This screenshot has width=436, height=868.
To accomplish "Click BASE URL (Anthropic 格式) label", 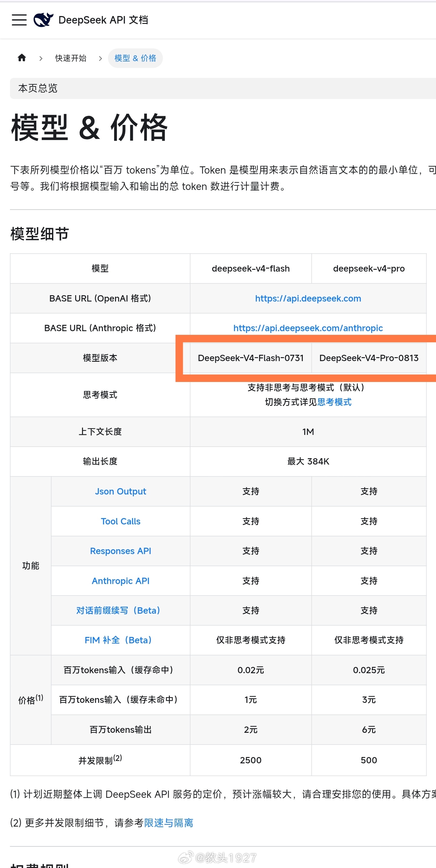I will click(x=100, y=328).
